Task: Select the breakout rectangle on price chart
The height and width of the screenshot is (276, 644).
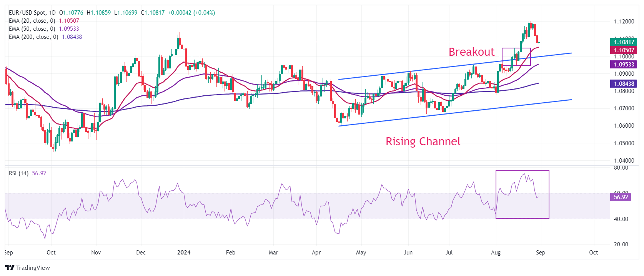Action: tap(516, 48)
